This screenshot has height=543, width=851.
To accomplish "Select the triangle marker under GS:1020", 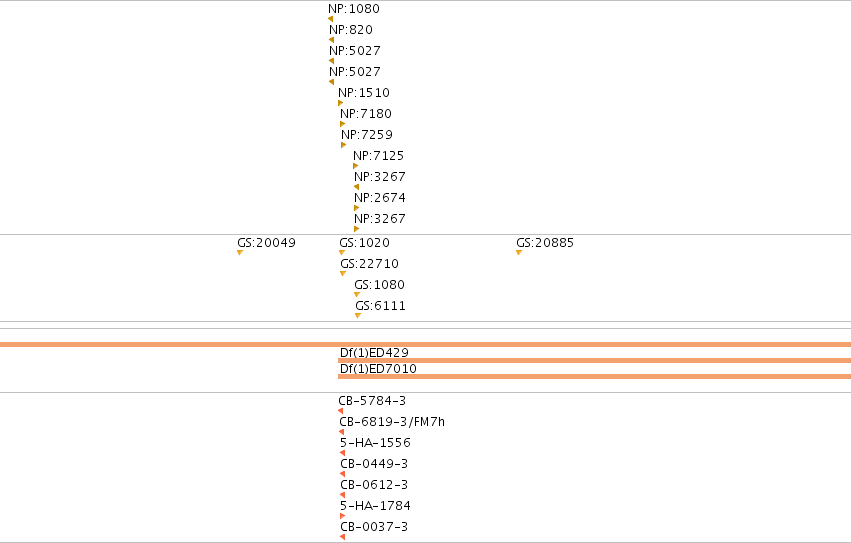I will pos(342,252).
